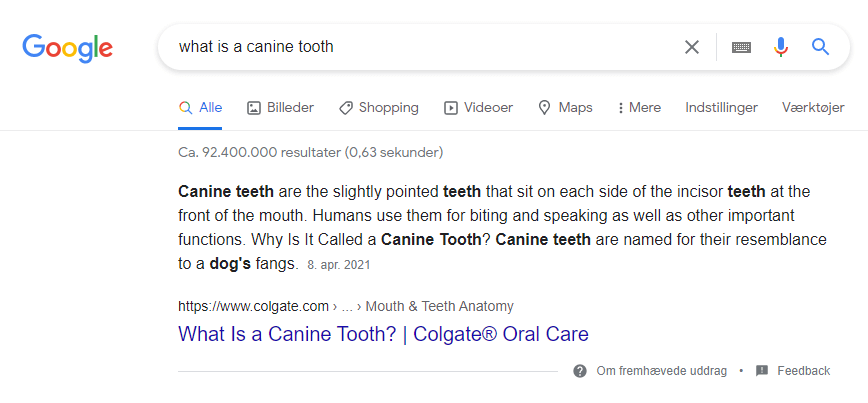Open What Is a Canine Tooth Colgate link
The width and height of the screenshot is (868, 403).
[383, 334]
